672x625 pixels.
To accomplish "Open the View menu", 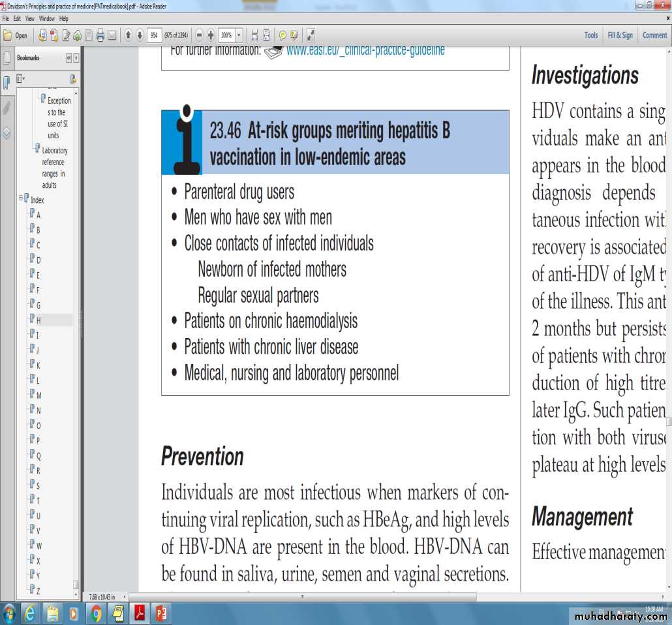I will point(29,18).
